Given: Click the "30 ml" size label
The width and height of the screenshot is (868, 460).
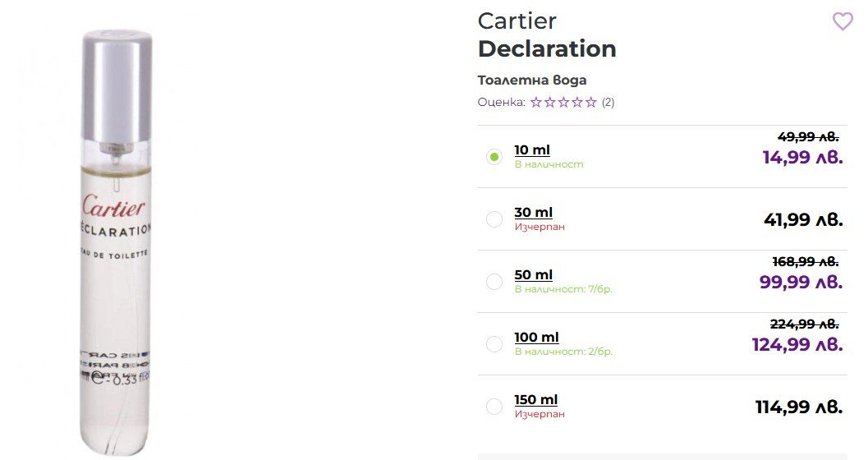Looking at the screenshot, I should [534, 212].
